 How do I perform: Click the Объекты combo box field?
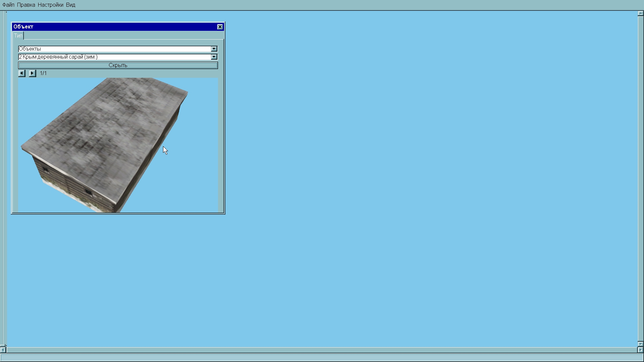point(114,49)
